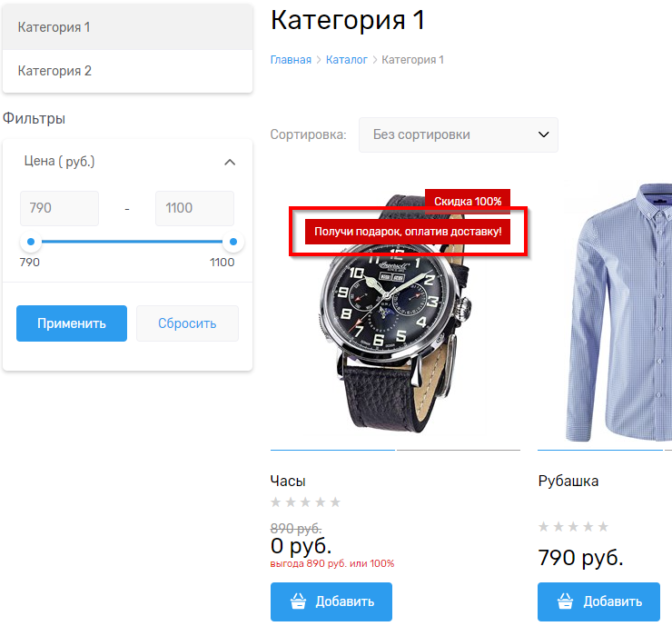Rate the watch with fifth star
The height and width of the screenshot is (626, 672).
pyautogui.click(x=336, y=502)
